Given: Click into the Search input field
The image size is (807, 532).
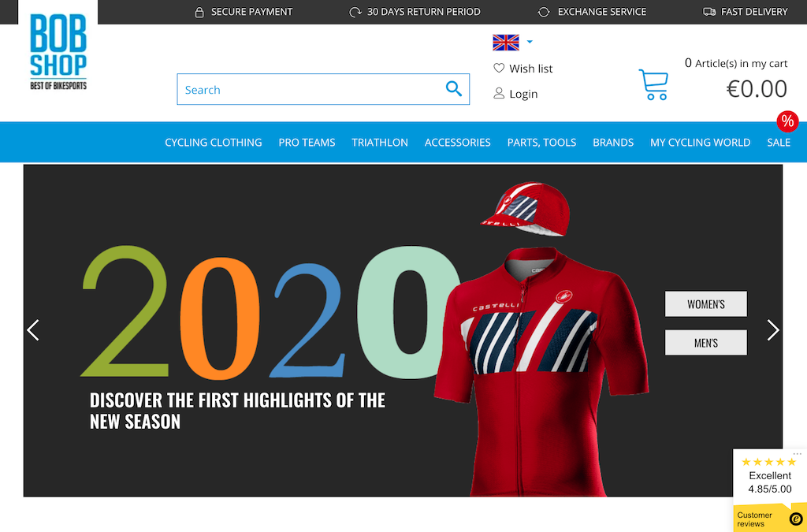Looking at the screenshot, I should coord(311,90).
